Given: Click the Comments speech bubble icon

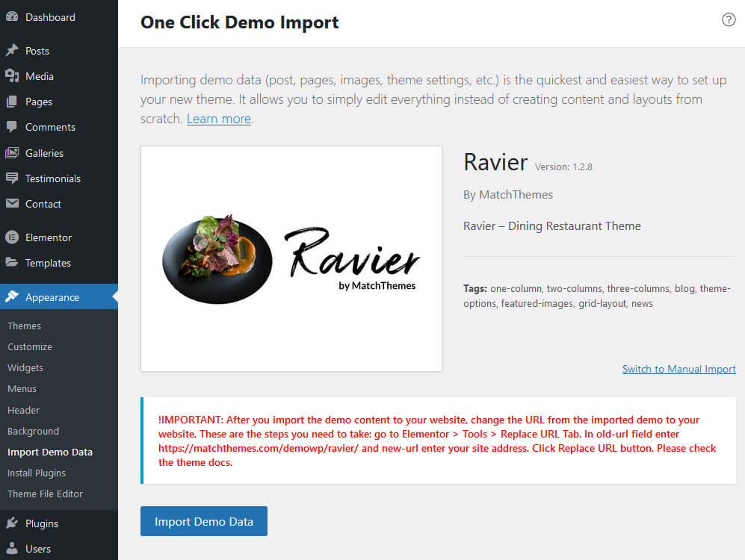Looking at the screenshot, I should 12,127.
